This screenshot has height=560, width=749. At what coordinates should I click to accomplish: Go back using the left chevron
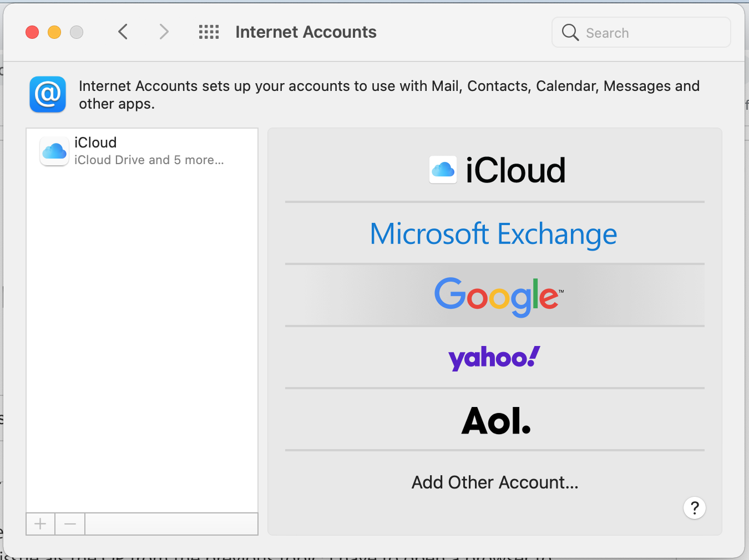pos(123,32)
